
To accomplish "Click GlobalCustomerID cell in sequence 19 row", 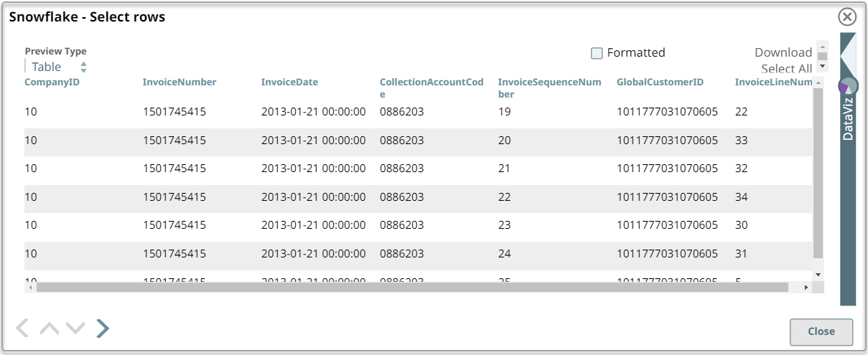I will tap(667, 112).
